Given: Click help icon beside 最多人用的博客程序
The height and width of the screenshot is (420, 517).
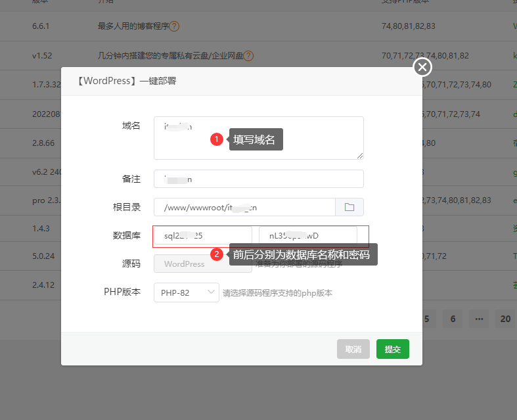Looking at the screenshot, I should (174, 26).
